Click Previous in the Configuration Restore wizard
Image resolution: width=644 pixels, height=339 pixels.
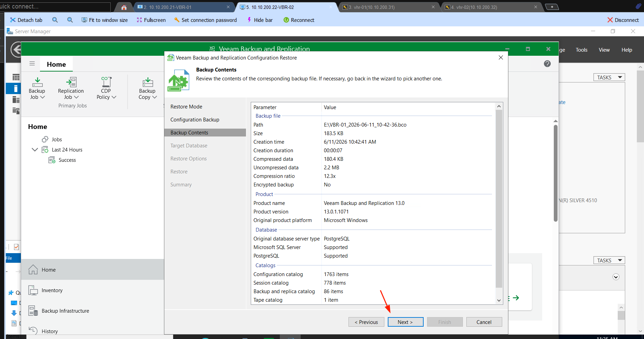(366, 322)
